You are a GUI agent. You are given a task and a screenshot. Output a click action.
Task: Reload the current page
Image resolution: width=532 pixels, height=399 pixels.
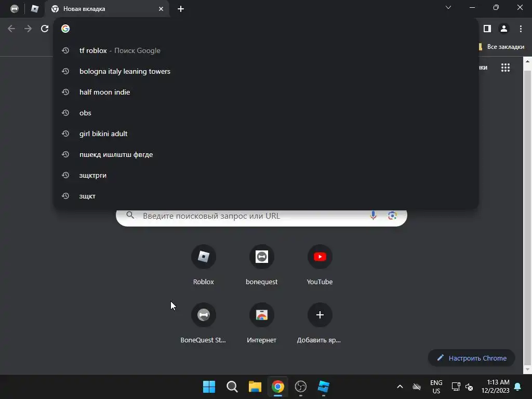(x=45, y=29)
